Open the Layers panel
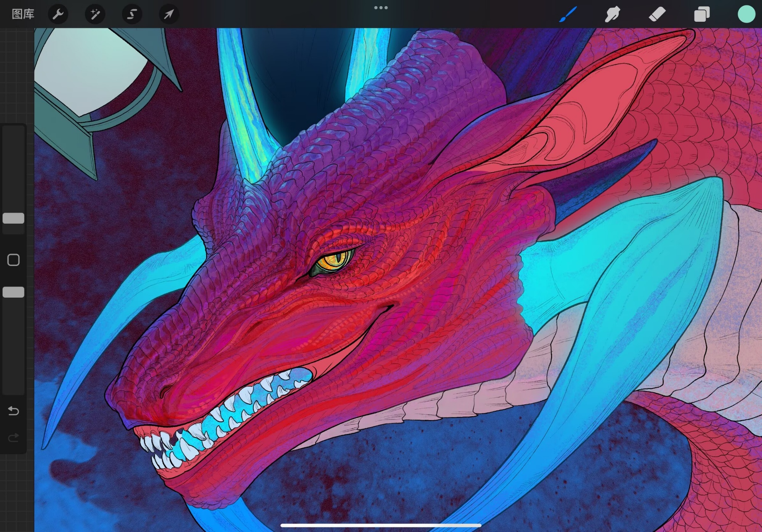The height and width of the screenshot is (532, 762). 701,14
